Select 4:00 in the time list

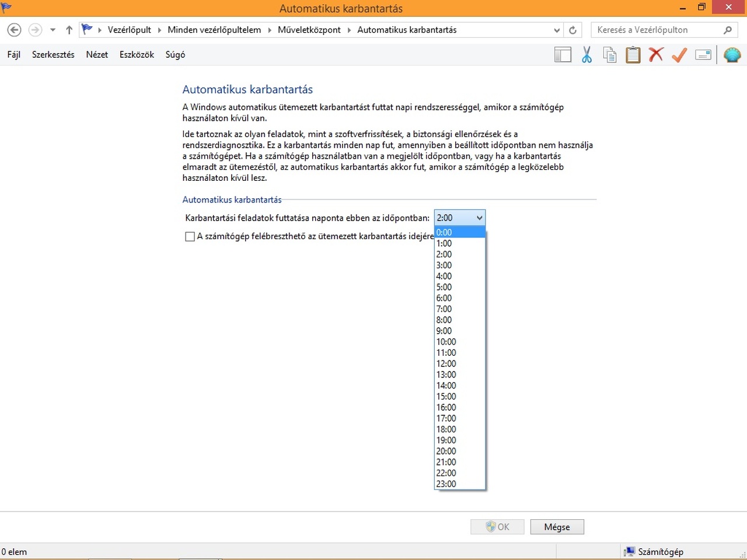[x=460, y=276]
